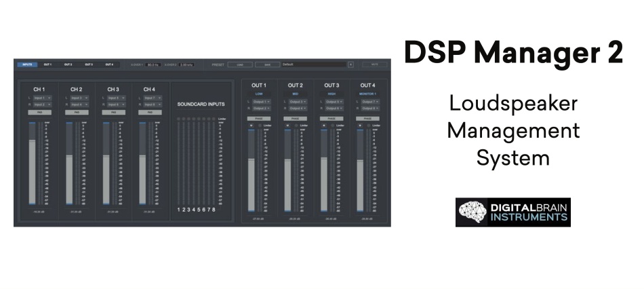Toggle the OUT 4 Limiter indicator
The height and width of the screenshot is (289, 644).
369,126
